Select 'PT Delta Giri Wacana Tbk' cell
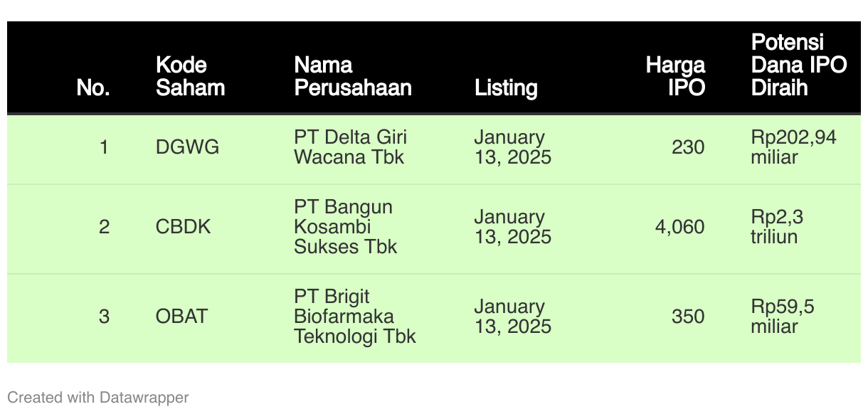Screen dimensions: 868x414 (x=351, y=147)
